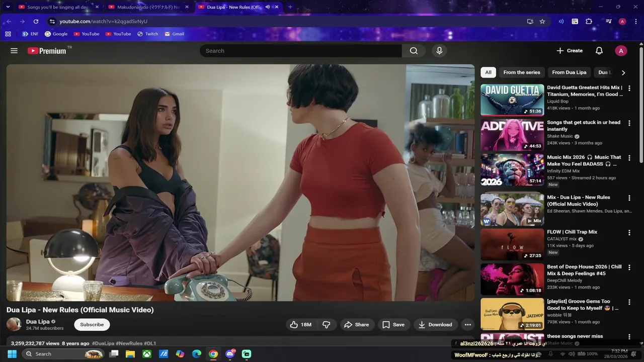Open the Gmail bookmark

pyautogui.click(x=174, y=34)
